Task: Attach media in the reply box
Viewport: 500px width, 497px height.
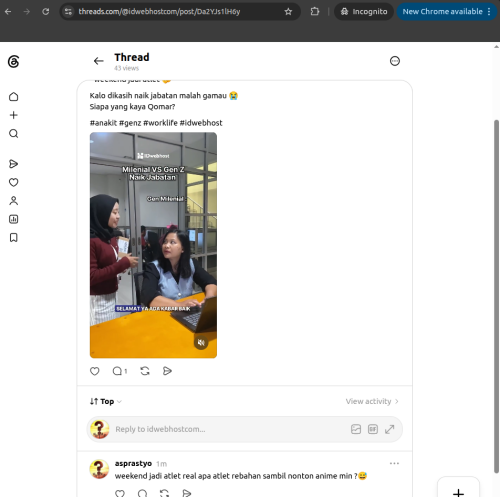Action: [x=356, y=429]
